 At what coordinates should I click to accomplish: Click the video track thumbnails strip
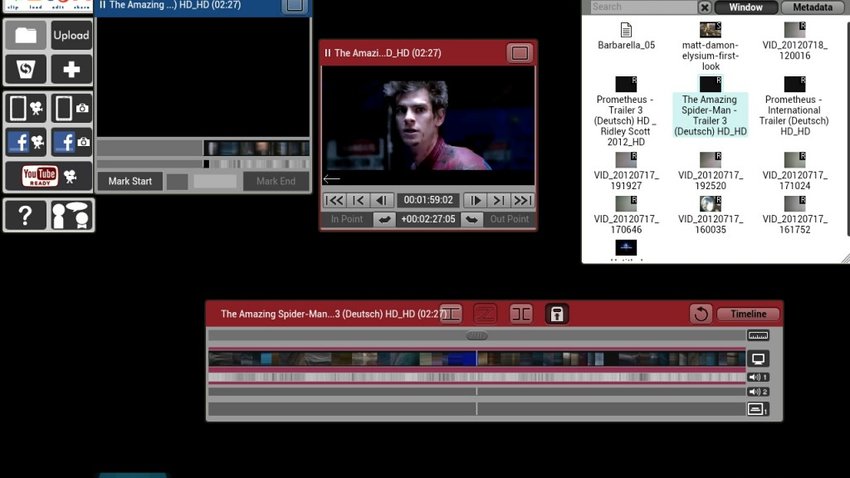(477, 359)
